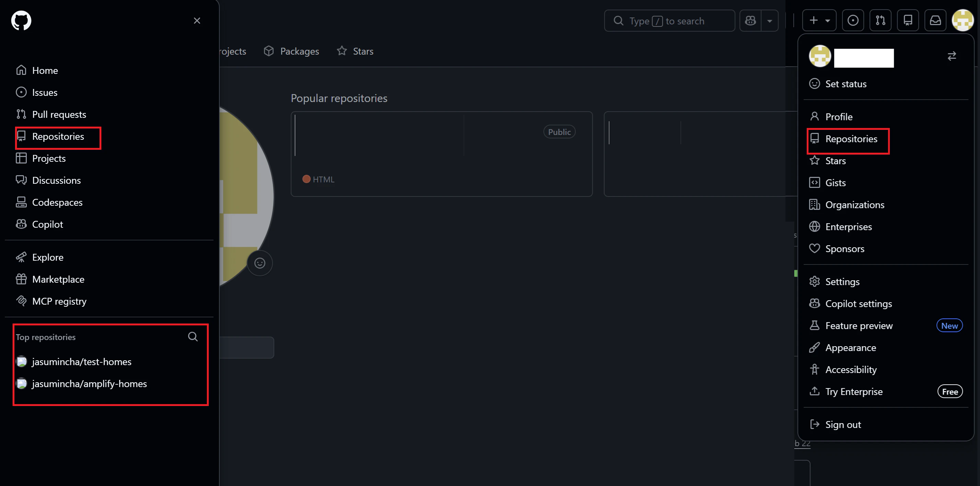Click the Type to search field
Viewport: 980px width, 486px height.
click(670, 21)
